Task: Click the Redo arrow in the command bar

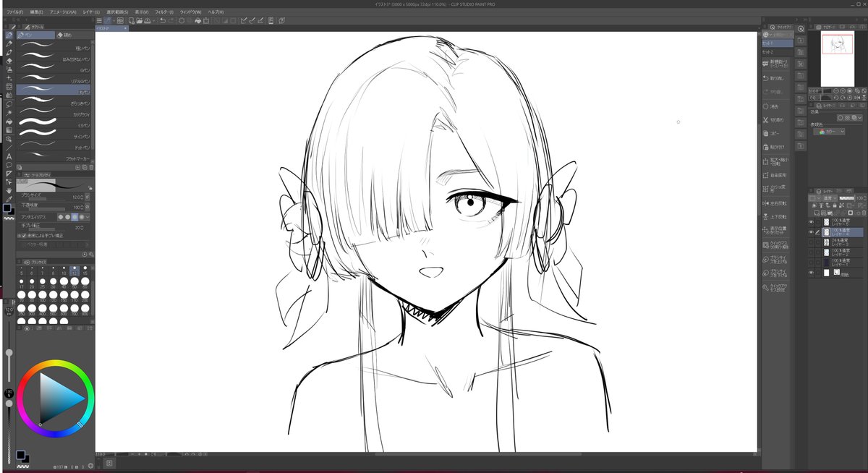Action: pyautogui.click(x=171, y=20)
